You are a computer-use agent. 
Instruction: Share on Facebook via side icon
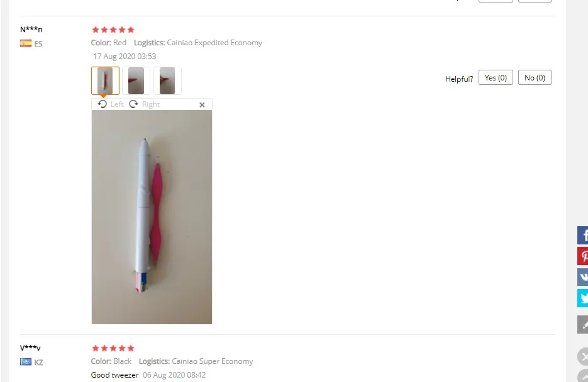583,235
